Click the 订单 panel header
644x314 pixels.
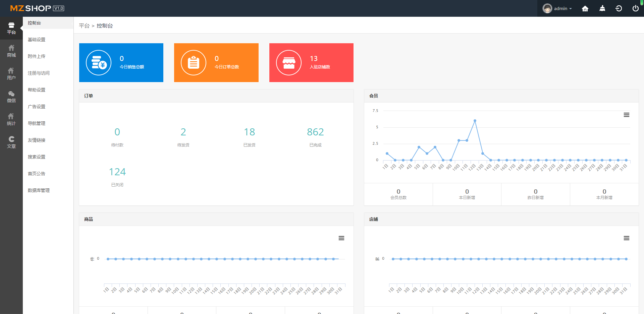pyautogui.click(x=216, y=96)
